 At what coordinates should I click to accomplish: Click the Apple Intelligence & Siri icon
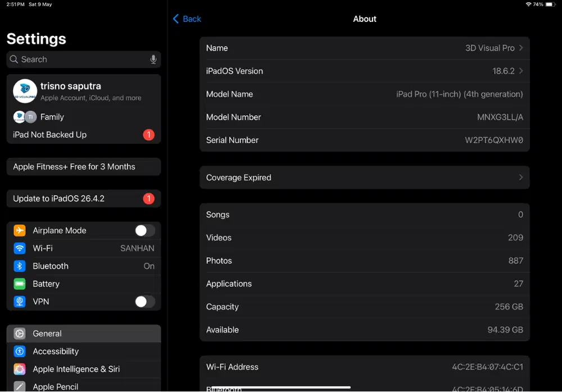click(x=19, y=369)
